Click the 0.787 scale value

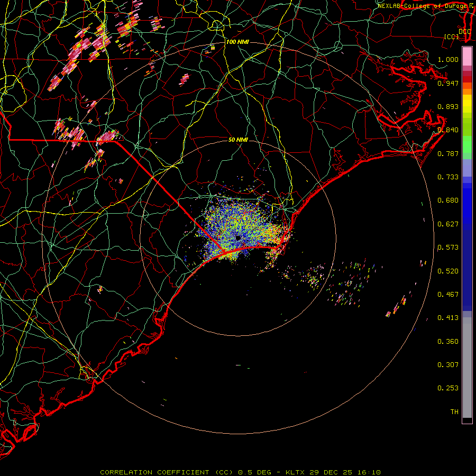point(448,153)
